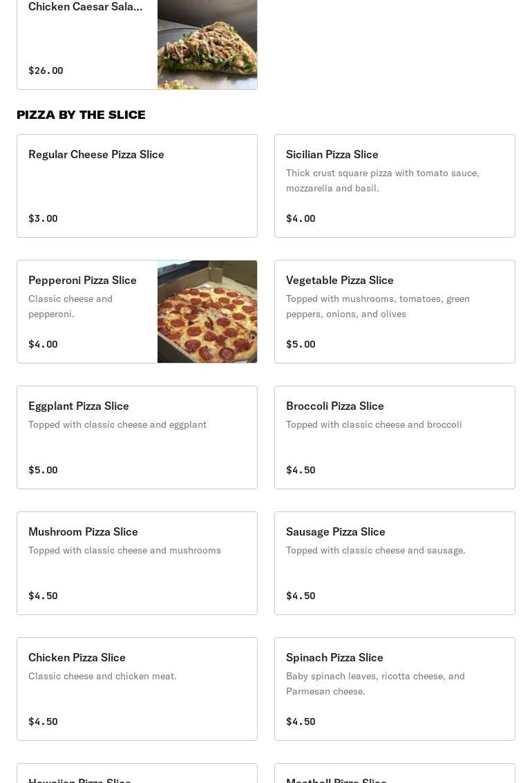Pick the Mushroom Pizza Slice card

tap(137, 563)
